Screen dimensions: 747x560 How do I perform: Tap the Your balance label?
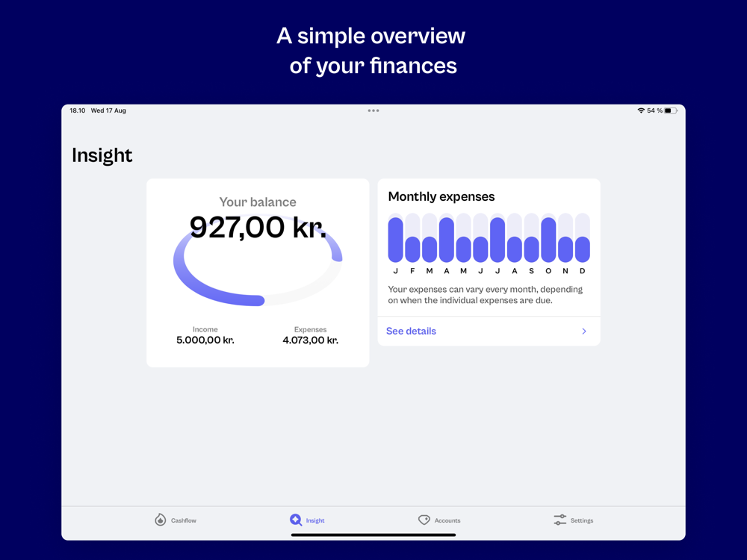click(x=258, y=202)
